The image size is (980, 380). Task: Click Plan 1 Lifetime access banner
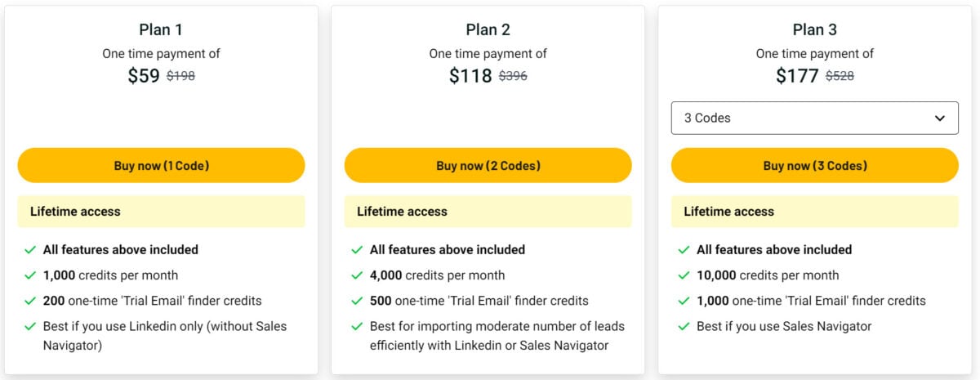click(161, 211)
